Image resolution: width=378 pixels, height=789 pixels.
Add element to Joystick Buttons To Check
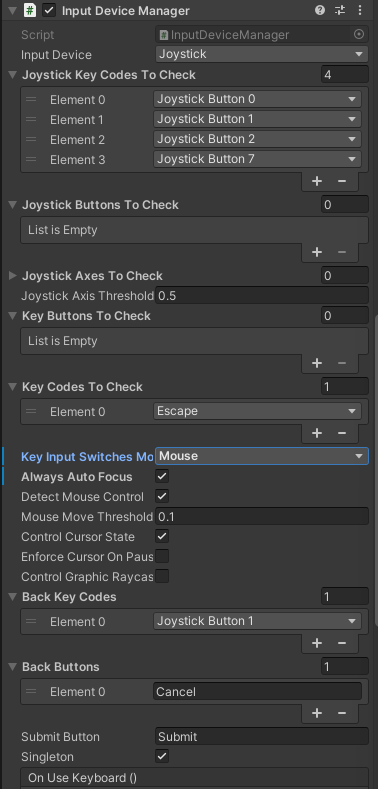[x=317, y=252]
